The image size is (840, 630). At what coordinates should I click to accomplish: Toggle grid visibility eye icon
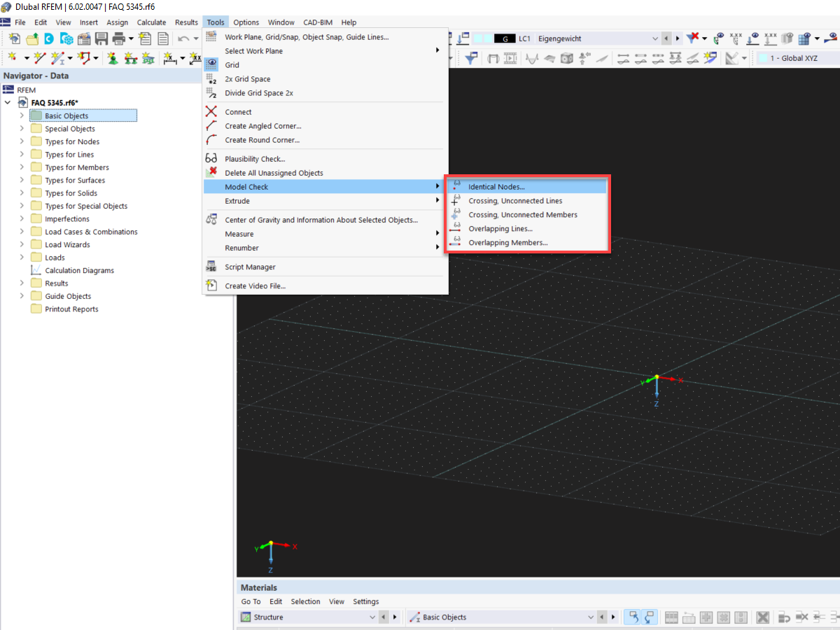[x=804, y=38]
